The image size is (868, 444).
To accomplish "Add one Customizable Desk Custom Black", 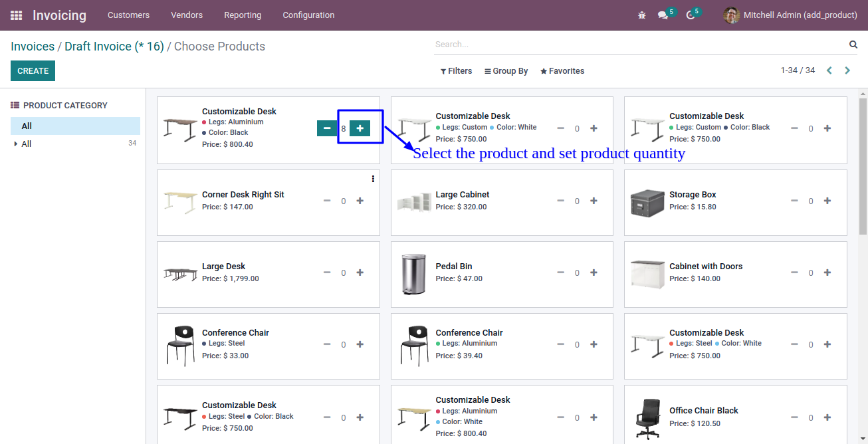I will click(827, 128).
